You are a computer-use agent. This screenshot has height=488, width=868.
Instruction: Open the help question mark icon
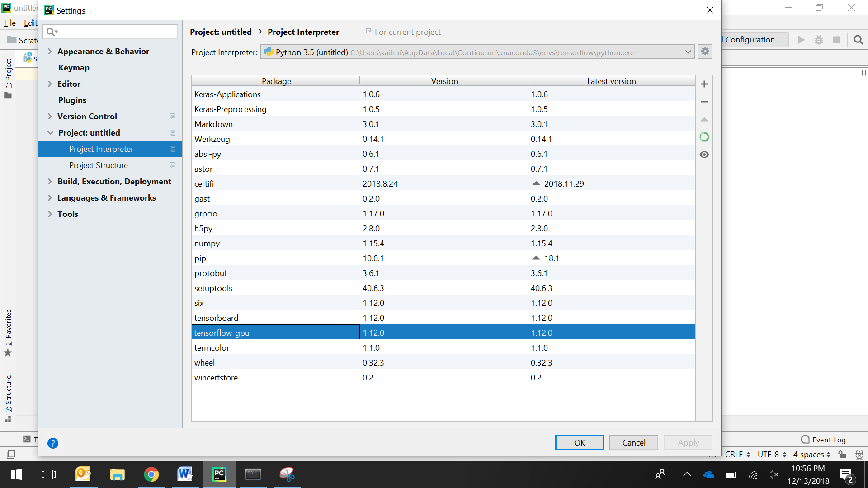pos(53,443)
